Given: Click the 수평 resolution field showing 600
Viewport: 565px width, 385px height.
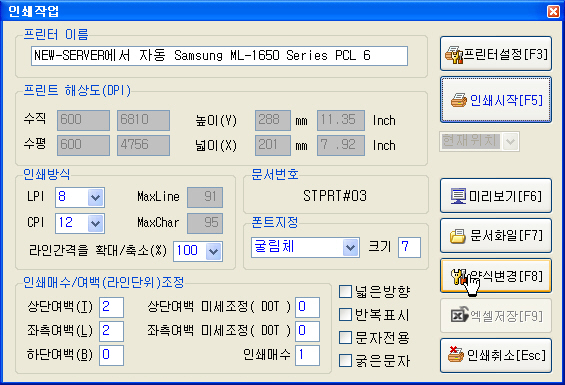Looking at the screenshot, I should (x=83, y=145).
